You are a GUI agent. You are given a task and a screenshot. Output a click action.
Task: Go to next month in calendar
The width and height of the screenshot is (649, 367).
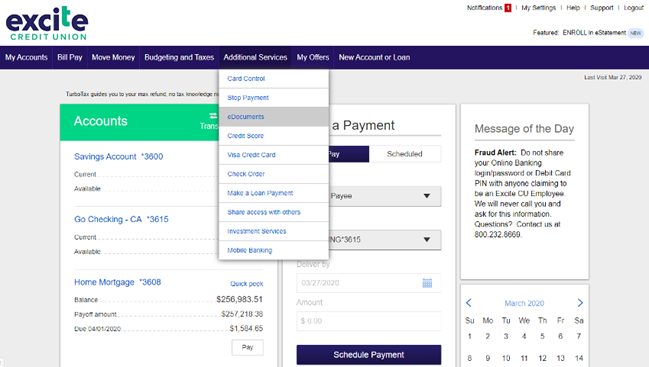[x=580, y=303]
